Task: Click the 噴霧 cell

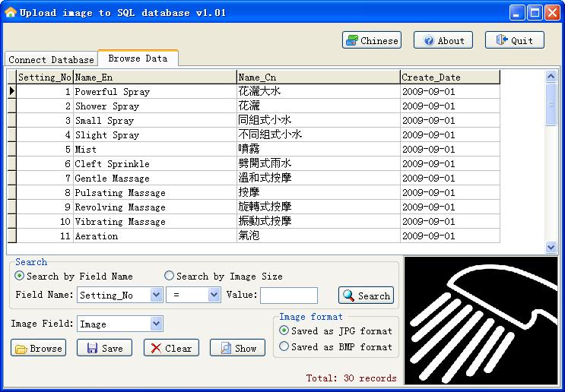Action: click(x=319, y=149)
